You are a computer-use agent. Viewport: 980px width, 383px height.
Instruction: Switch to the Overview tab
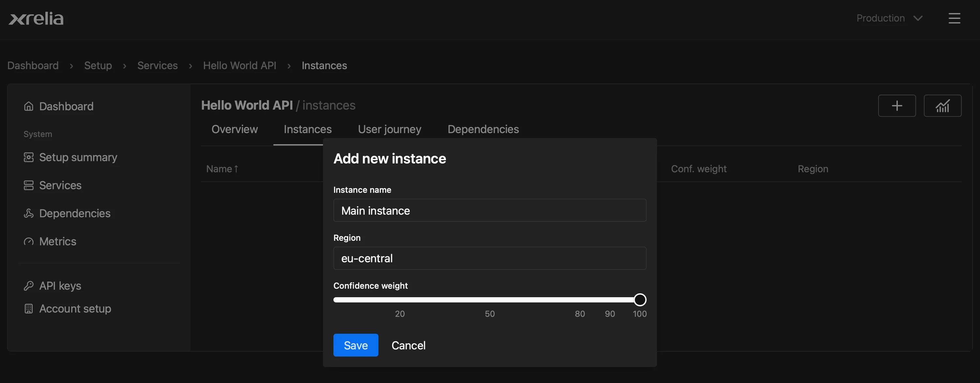click(x=235, y=129)
